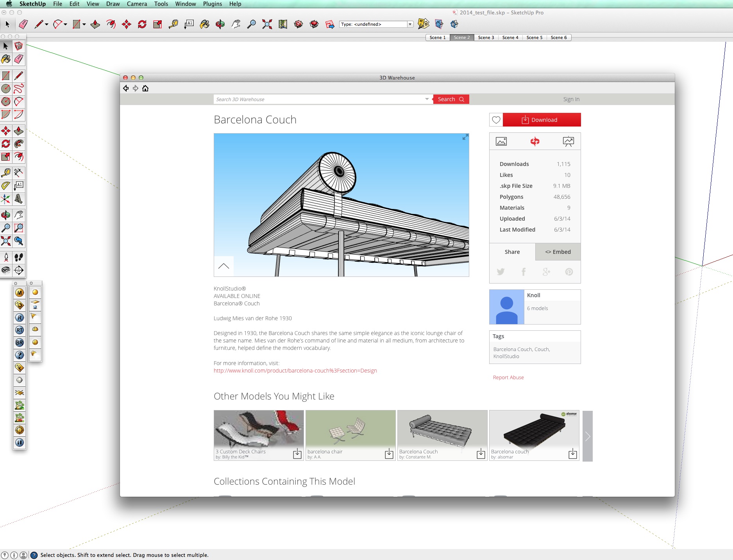Click the Zoom magnifier in top toolbar
The width and height of the screenshot is (733, 560).
click(252, 24)
